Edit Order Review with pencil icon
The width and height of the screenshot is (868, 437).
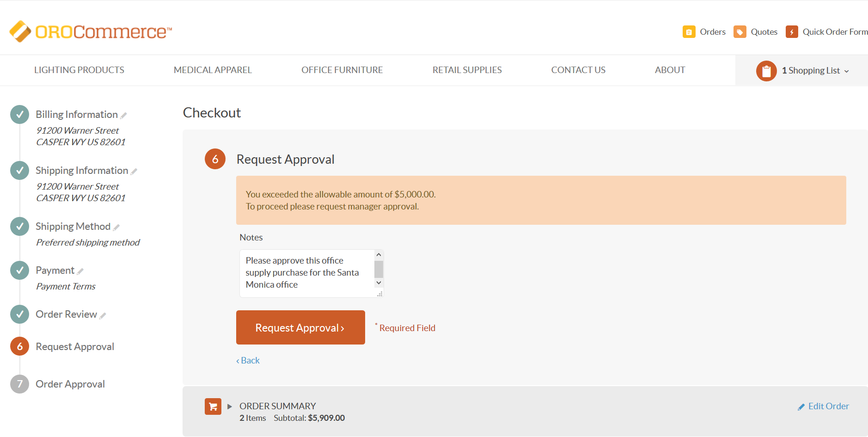[x=103, y=315]
